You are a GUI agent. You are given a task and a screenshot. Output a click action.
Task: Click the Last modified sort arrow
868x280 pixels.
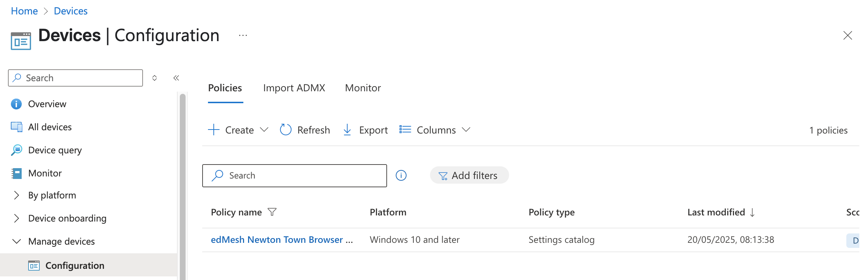pos(752,212)
